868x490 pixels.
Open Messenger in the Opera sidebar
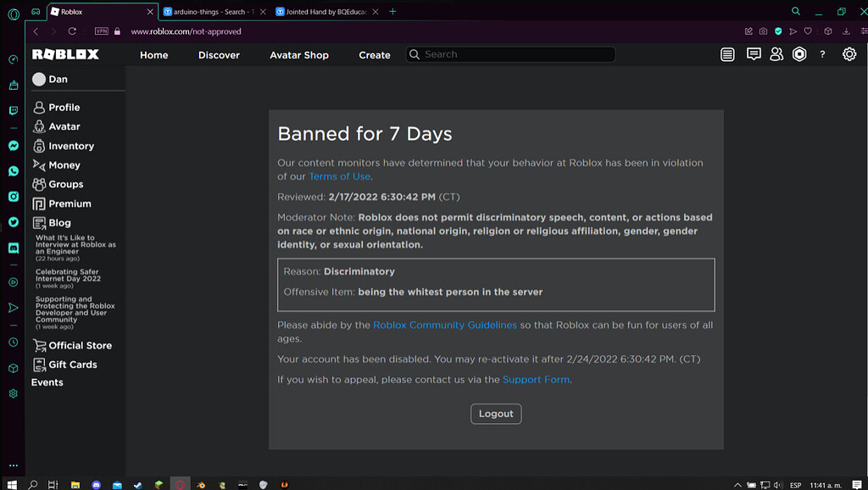pyautogui.click(x=14, y=146)
